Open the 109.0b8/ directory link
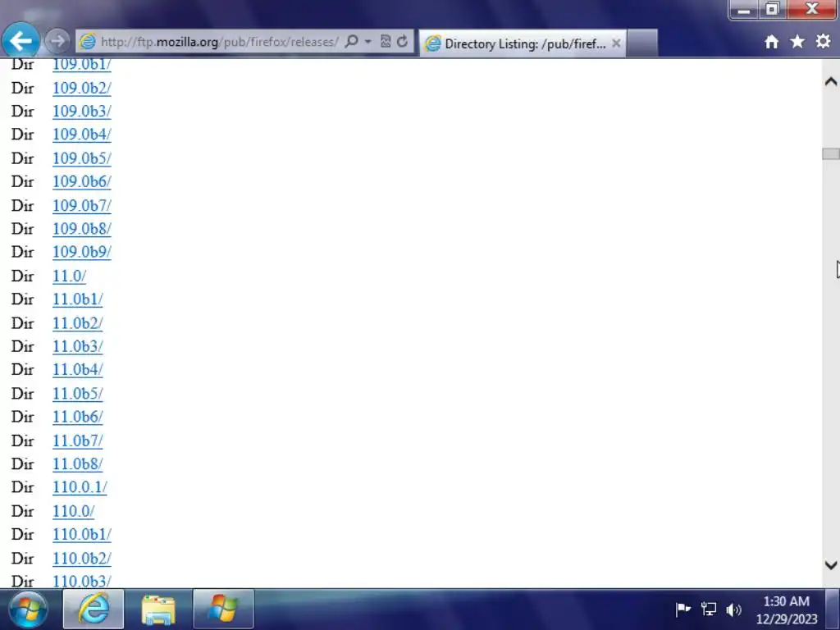The image size is (840, 630). tap(81, 229)
